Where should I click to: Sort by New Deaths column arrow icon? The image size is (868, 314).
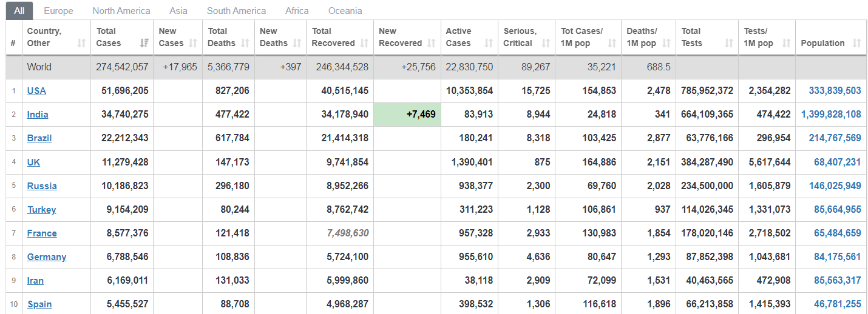pyautogui.click(x=297, y=43)
